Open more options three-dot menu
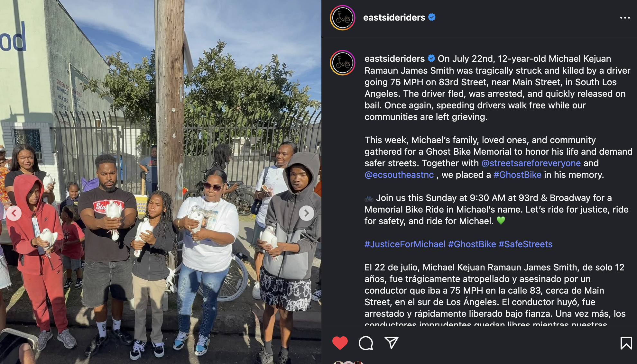637x364 pixels. [x=625, y=18]
